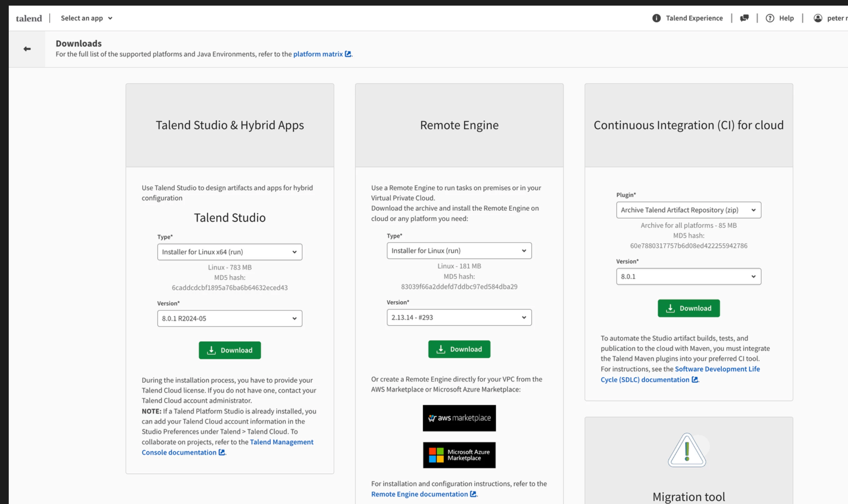Open the 8.0.1 R2024-05 version dropdown
The height and width of the screenshot is (504, 848).
[230, 319]
